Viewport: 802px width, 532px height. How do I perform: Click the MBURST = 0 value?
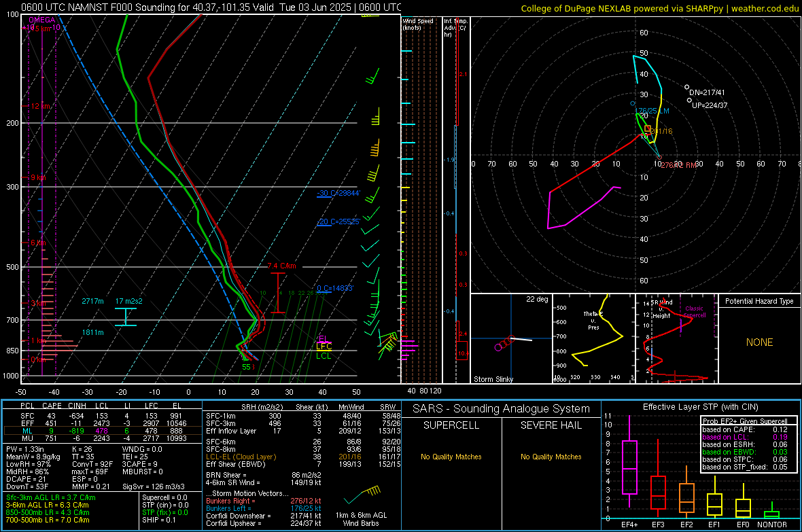143,472
